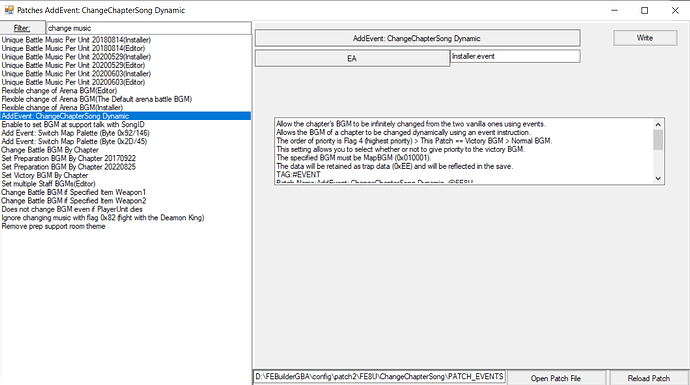690x385 pixels.
Task: Open Patch File button click
Action: tap(556, 378)
